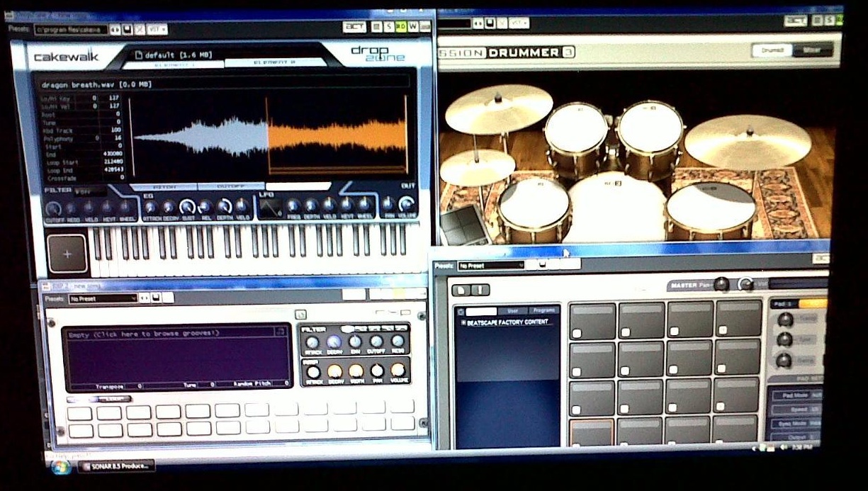The width and height of the screenshot is (868, 491).
Task: Open the VST dropdown in Session Drummer header
Action: click(519, 23)
